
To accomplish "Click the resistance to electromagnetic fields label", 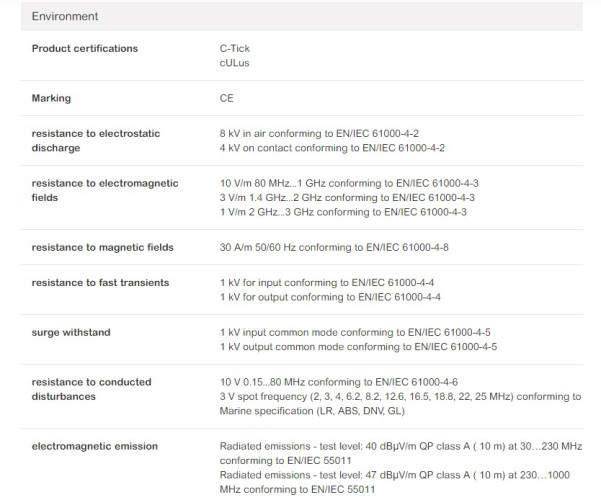I will 104,190.
